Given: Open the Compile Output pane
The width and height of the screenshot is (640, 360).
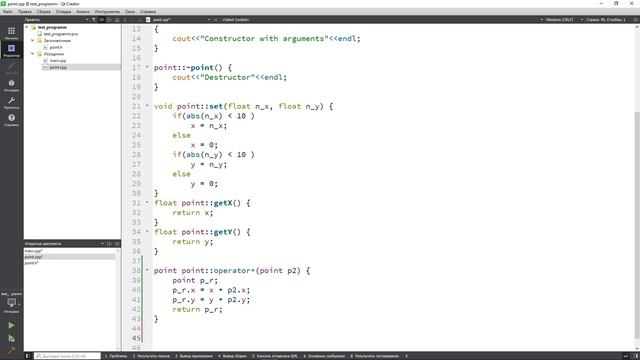Looking at the screenshot, I should coord(232,356).
